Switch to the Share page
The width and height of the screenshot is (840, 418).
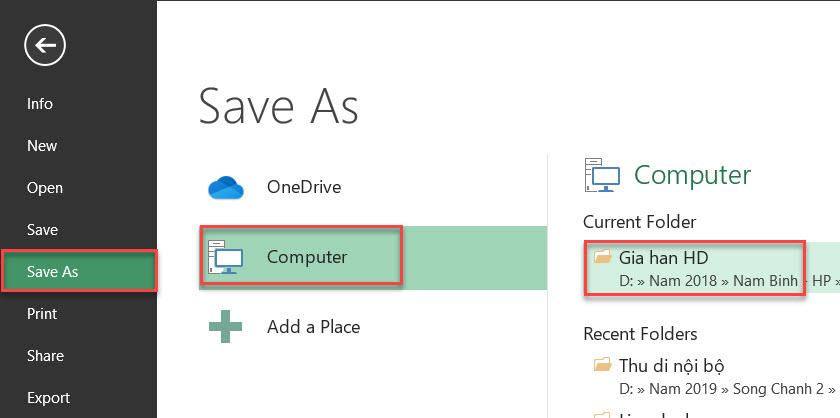[45, 356]
